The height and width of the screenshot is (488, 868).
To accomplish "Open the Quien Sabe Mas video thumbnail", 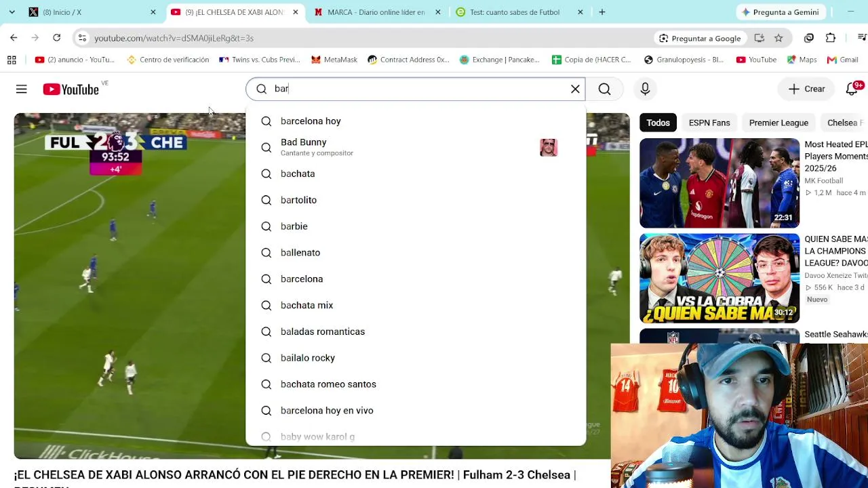I will 719,279.
